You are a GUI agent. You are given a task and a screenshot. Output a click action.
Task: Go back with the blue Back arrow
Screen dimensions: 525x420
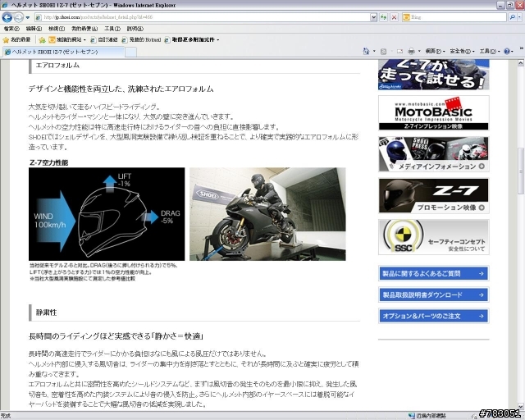[7, 16]
